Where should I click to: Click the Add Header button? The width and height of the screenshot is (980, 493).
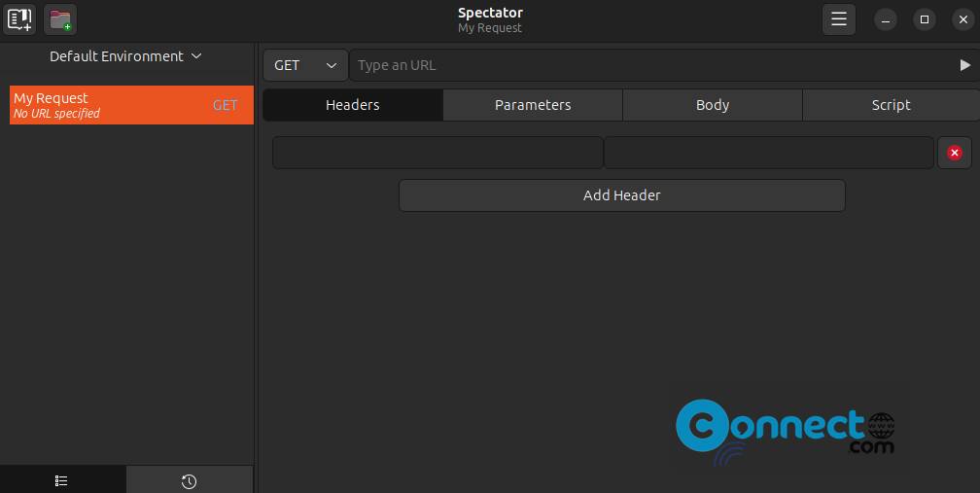pos(622,195)
